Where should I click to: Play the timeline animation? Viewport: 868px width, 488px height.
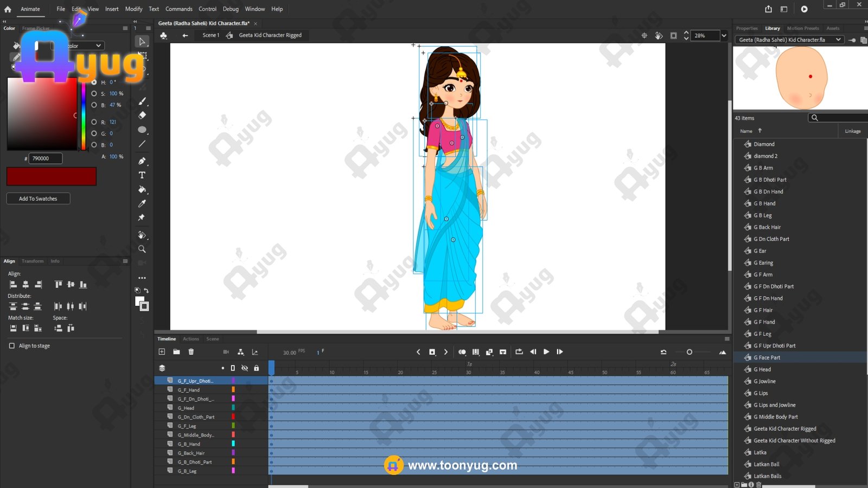(x=546, y=352)
